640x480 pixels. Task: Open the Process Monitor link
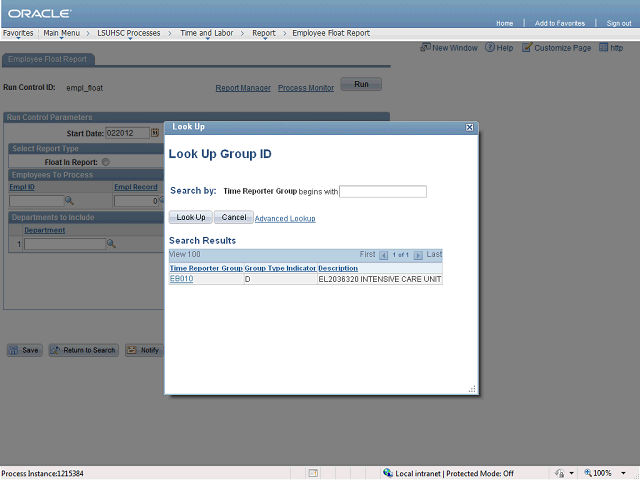click(x=306, y=88)
